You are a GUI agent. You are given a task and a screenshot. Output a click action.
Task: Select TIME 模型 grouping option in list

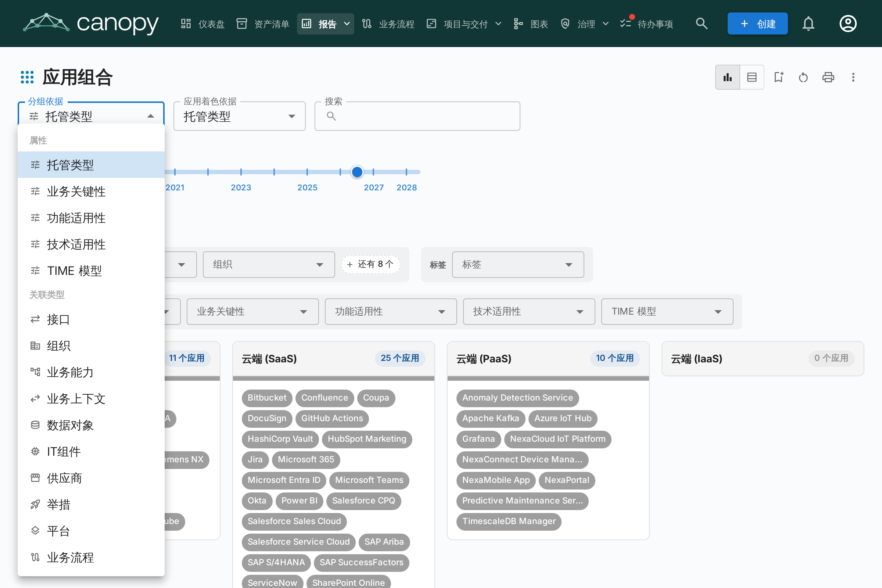91,270
